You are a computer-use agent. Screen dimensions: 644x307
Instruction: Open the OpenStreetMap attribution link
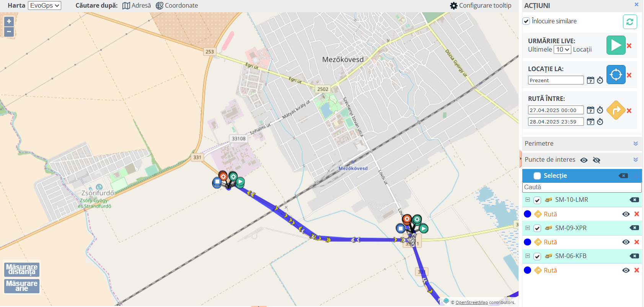pyautogui.click(x=471, y=302)
